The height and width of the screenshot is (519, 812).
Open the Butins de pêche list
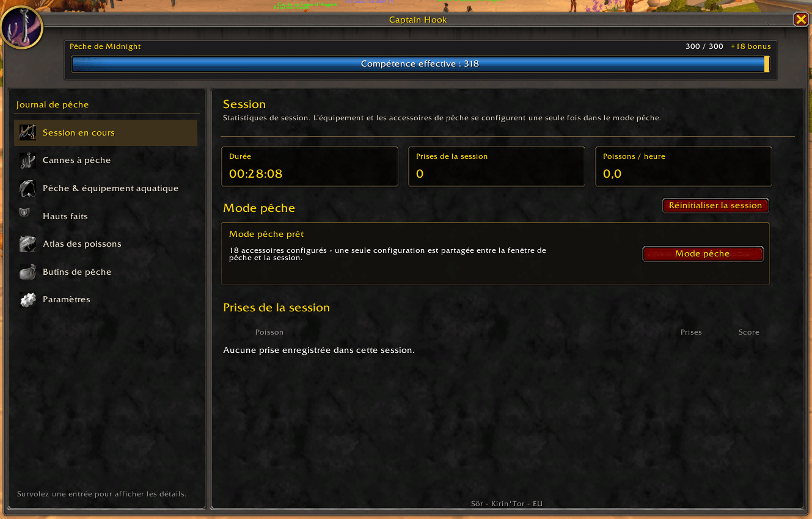[x=106, y=272]
